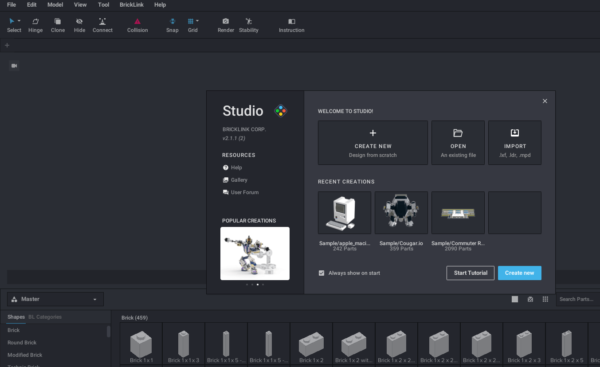Open the Edit menu
This screenshot has height=367, width=600.
32,5
